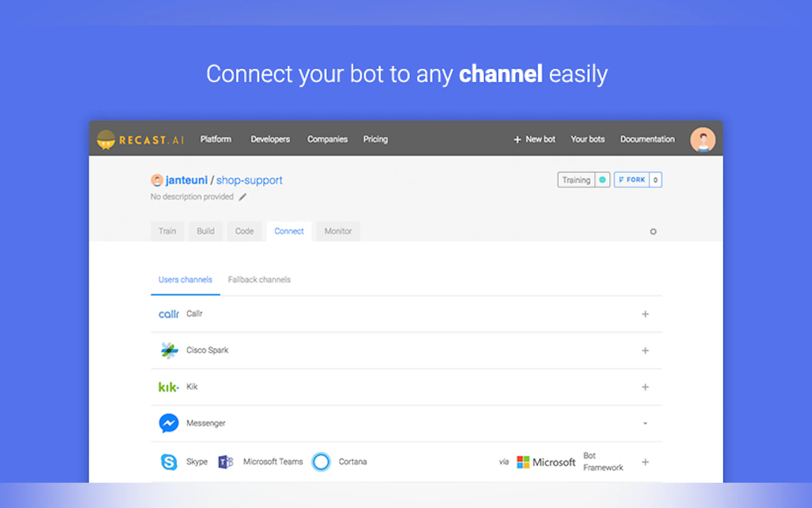Open the janteuni profile link
The image size is (812, 508).
[186, 180]
